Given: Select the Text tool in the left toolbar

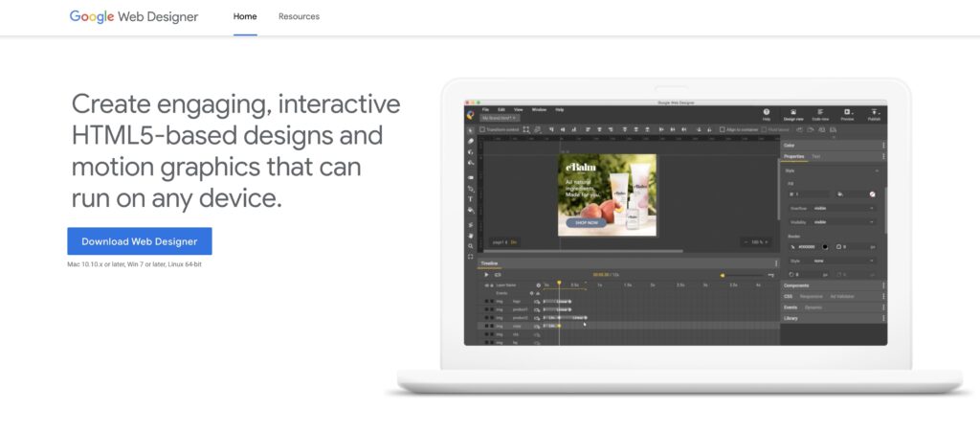Looking at the screenshot, I should coord(470,199).
